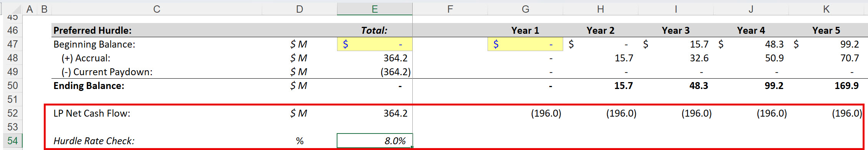Select row 49 header

[x=13, y=72]
